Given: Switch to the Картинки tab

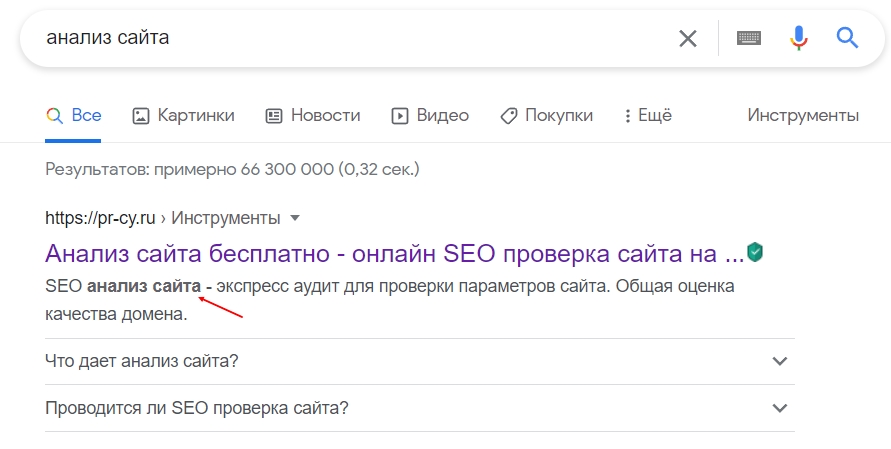Looking at the screenshot, I should point(183,116).
